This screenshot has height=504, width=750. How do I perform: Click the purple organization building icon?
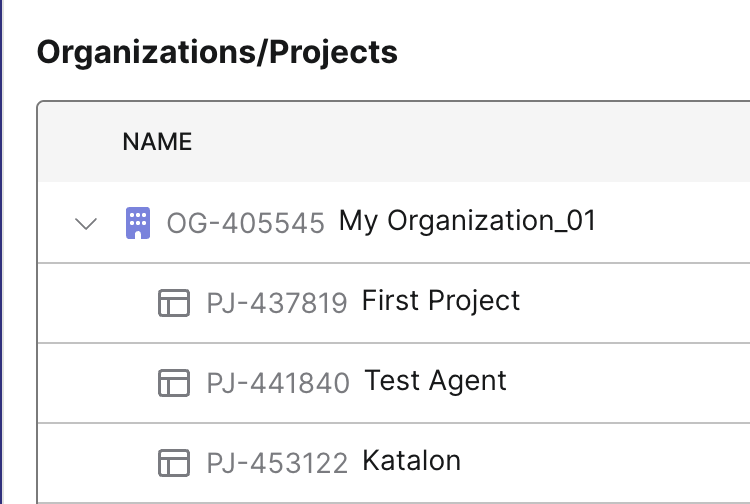(137, 222)
